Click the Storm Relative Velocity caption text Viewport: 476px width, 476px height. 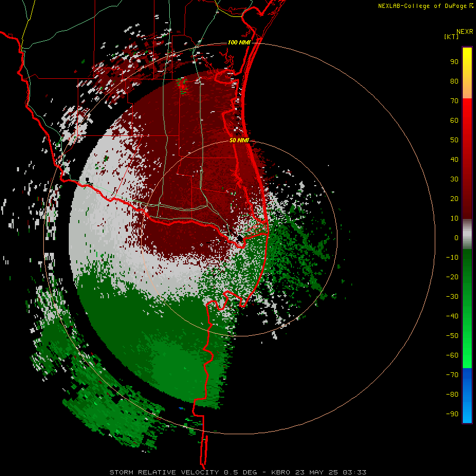237,472
